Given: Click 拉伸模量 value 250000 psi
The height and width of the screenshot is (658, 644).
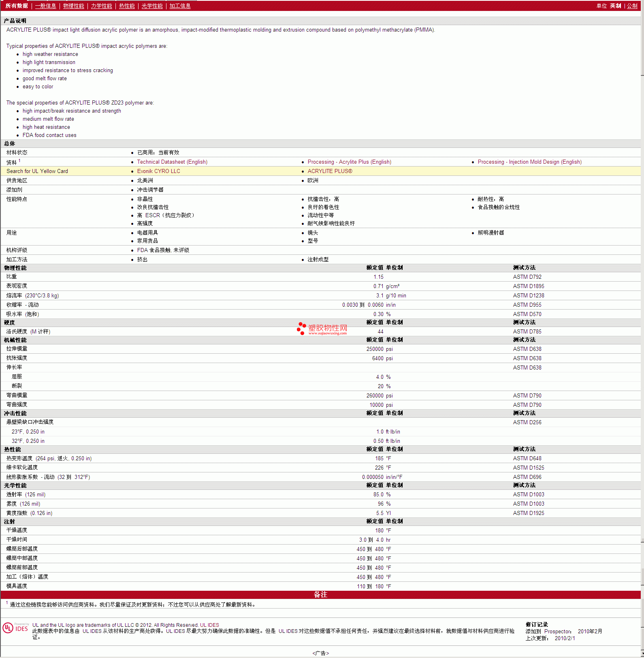Looking at the screenshot, I should (x=380, y=349).
